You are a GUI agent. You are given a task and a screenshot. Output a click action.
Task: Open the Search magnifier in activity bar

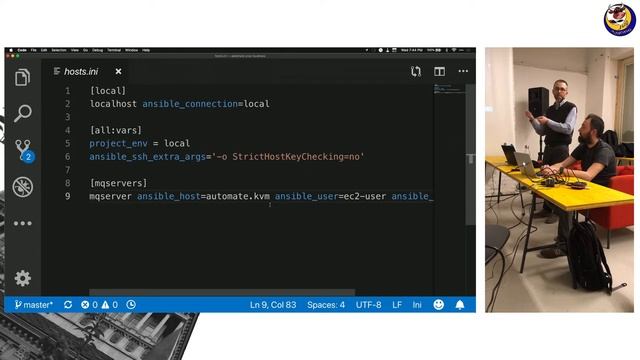tap(22, 113)
